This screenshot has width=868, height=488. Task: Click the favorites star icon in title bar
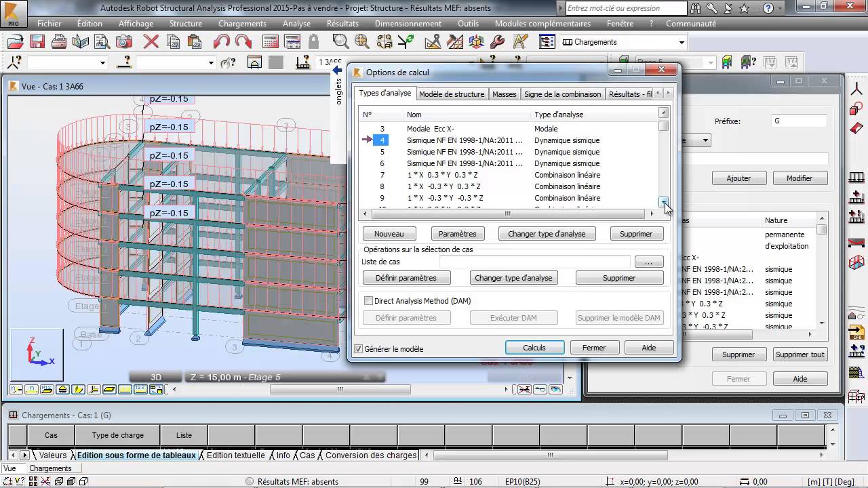pyautogui.click(x=744, y=8)
